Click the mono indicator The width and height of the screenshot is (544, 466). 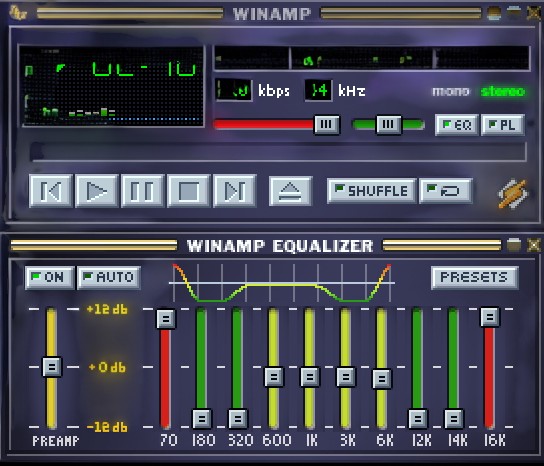click(451, 91)
